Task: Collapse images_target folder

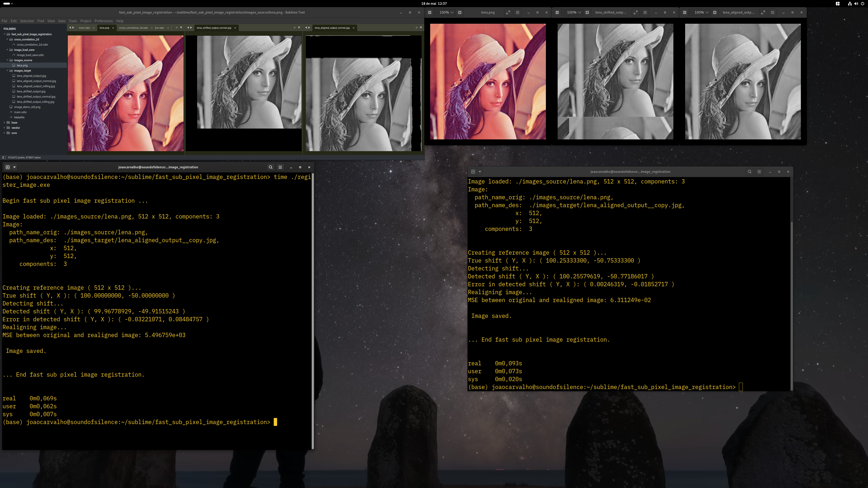Action: [7, 71]
